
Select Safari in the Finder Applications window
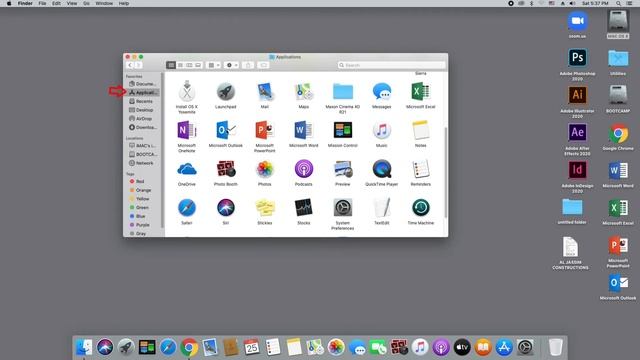pos(187,209)
